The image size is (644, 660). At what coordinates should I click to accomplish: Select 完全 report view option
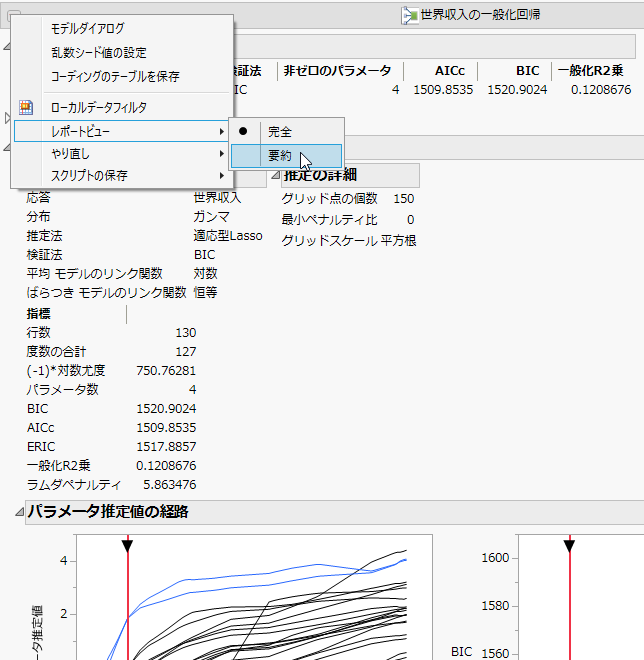(280, 131)
